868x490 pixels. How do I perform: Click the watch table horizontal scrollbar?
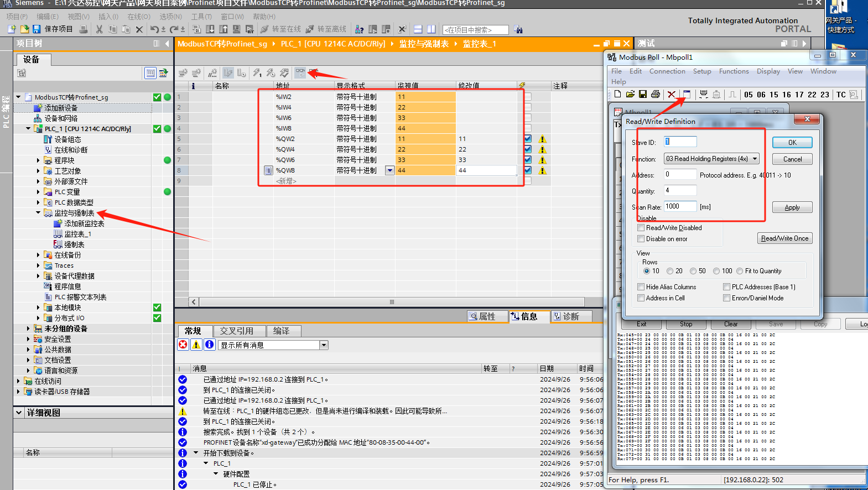pyautogui.click(x=392, y=302)
